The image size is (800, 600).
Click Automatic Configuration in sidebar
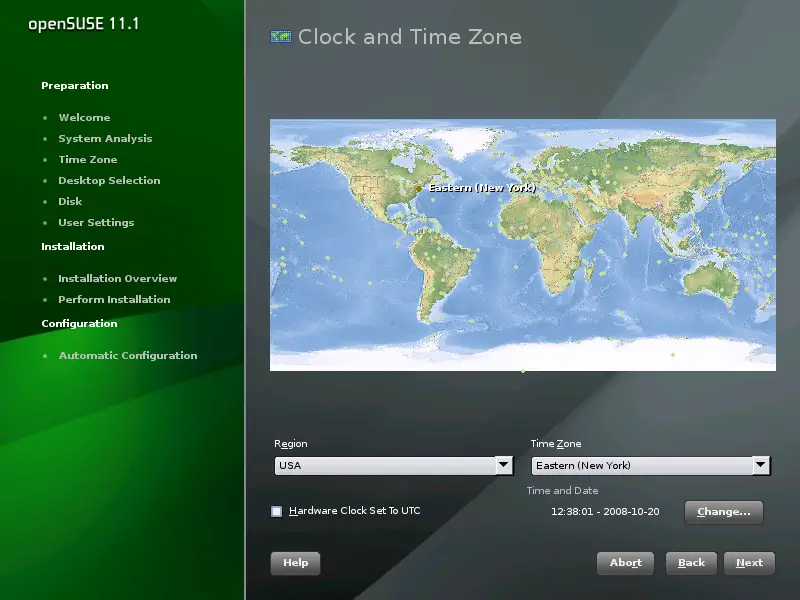pos(127,356)
